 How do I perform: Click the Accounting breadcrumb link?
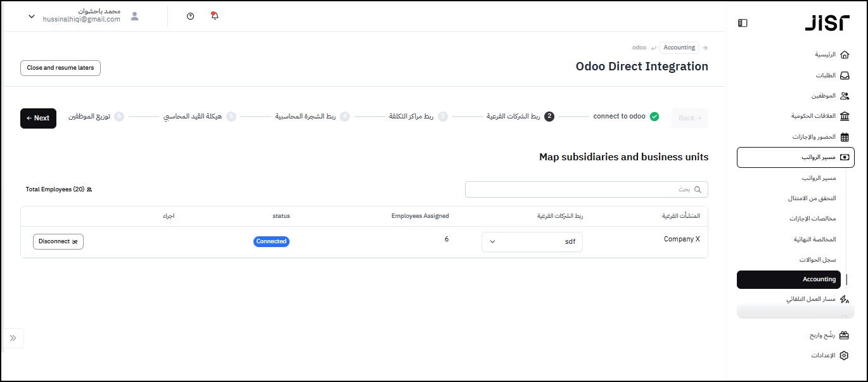[x=679, y=48]
